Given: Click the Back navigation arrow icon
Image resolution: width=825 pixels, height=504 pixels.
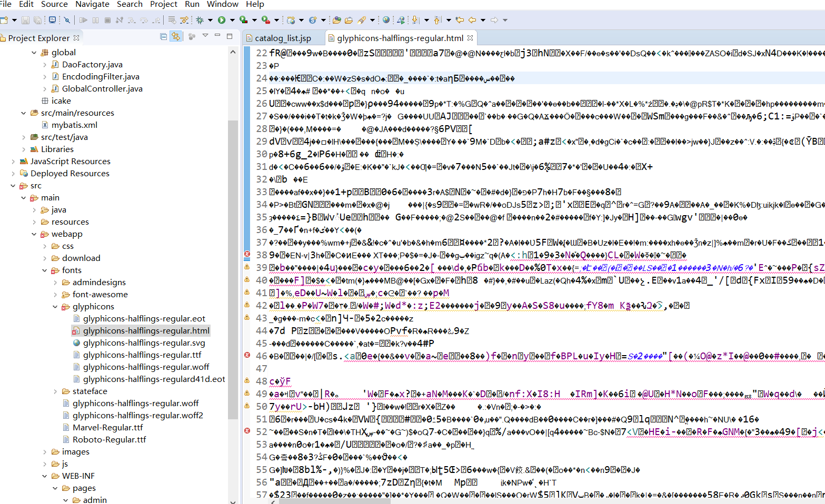Looking at the screenshot, I should pyautogui.click(x=472, y=20).
